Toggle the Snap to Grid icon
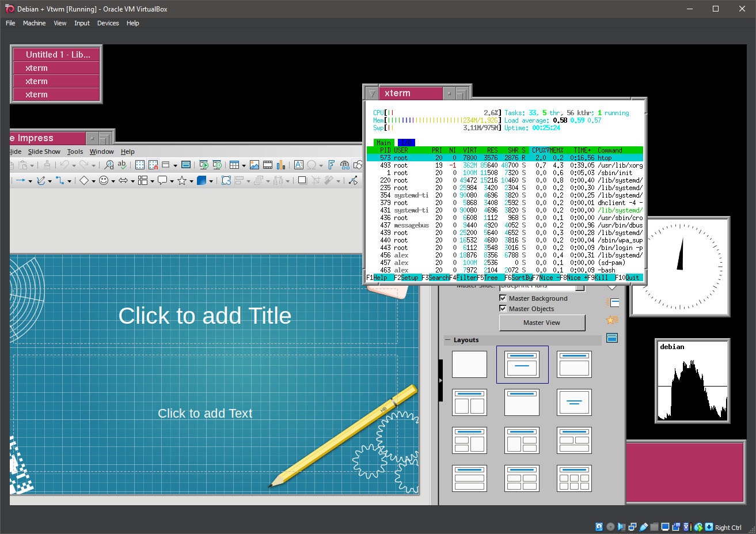The height and width of the screenshot is (534, 756). pyautogui.click(x=153, y=165)
